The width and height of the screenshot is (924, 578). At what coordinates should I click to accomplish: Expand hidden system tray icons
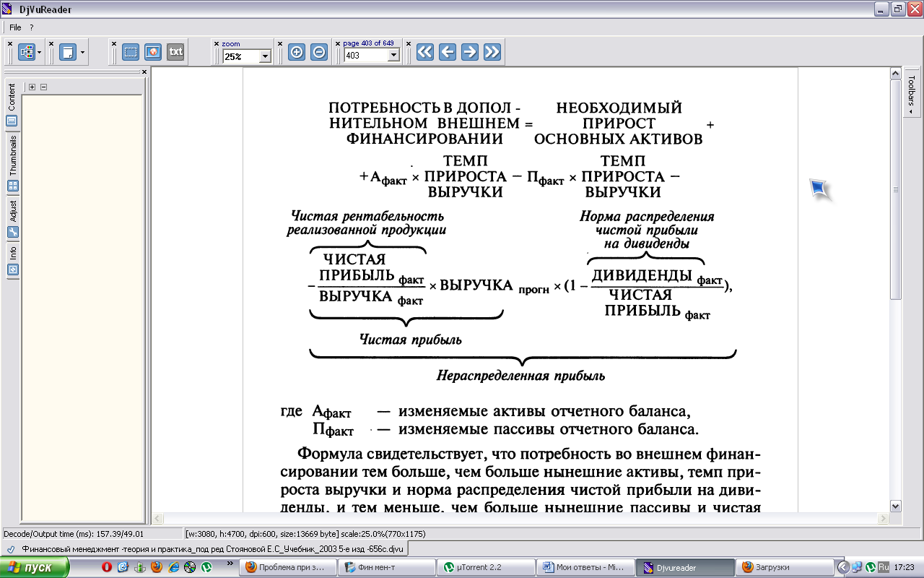pyautogui.click(x=842, y=568)
